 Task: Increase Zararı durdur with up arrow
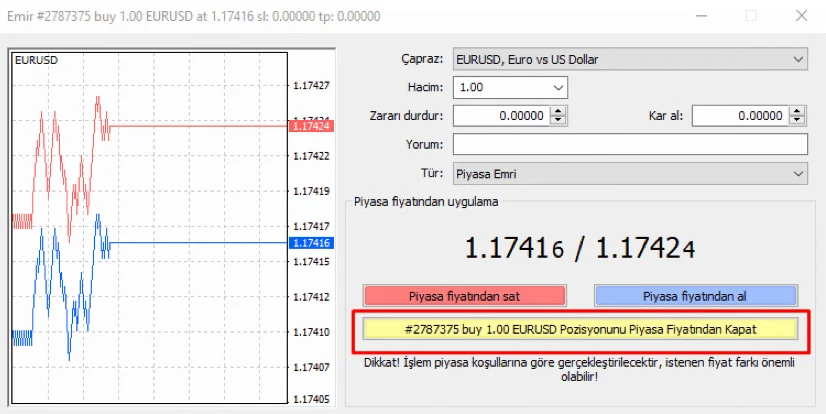558,111
